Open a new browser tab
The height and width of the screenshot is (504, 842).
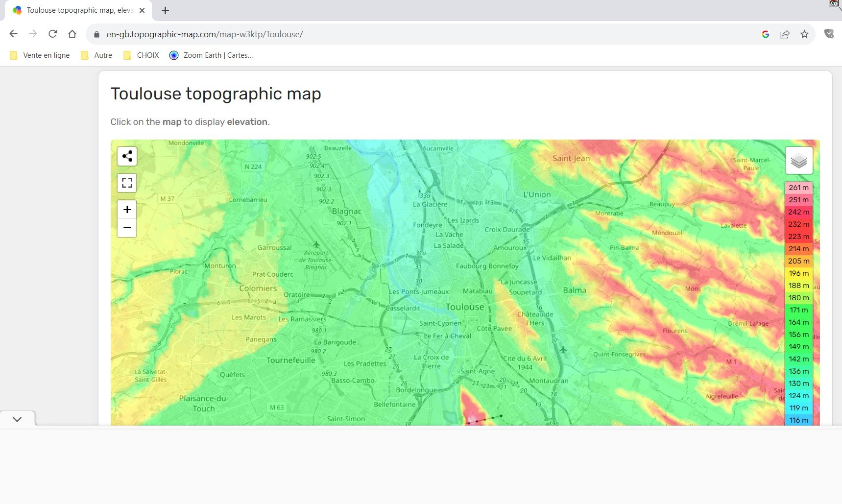(x=165, y=10)
